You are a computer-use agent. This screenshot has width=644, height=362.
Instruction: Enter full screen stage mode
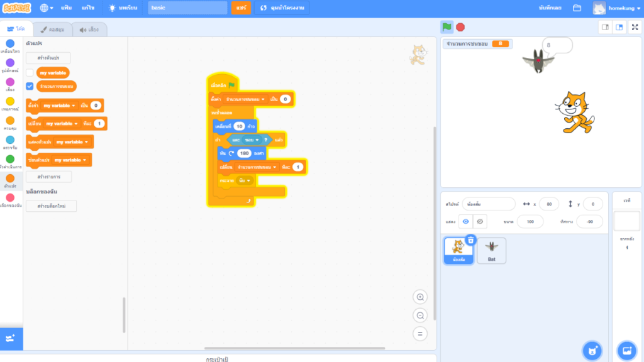[634, 27]
